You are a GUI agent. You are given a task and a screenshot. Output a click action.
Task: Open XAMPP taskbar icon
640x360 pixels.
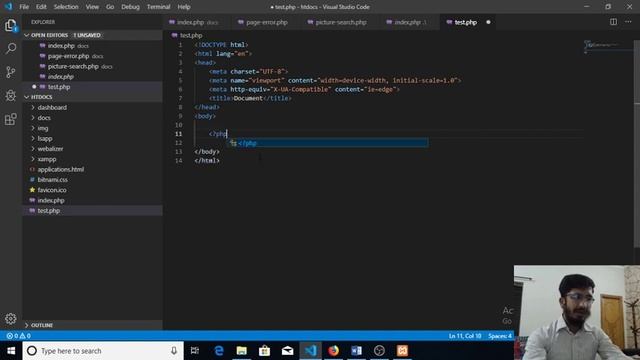[402, 351]
